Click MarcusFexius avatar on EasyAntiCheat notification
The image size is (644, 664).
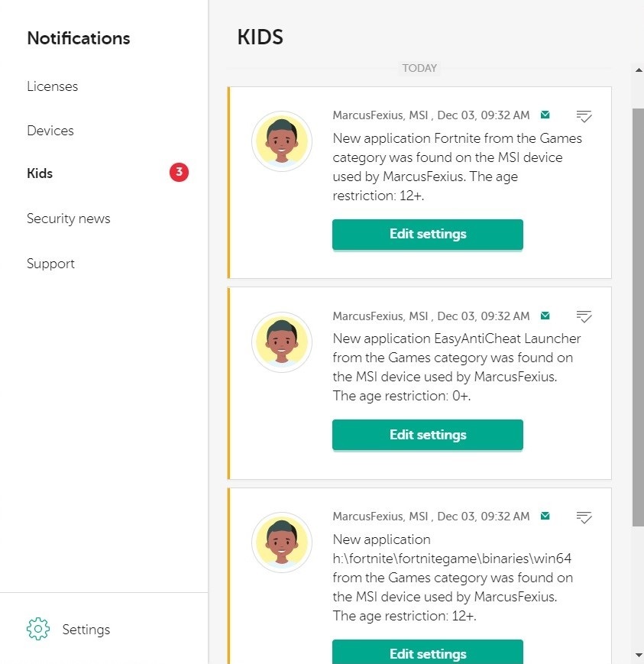pyautogui.click(x=281, y=342)
